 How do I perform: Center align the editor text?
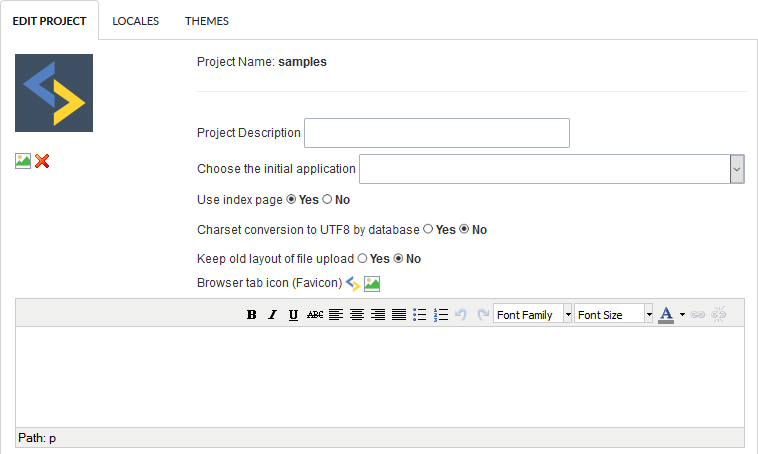[x=357, y=315]
